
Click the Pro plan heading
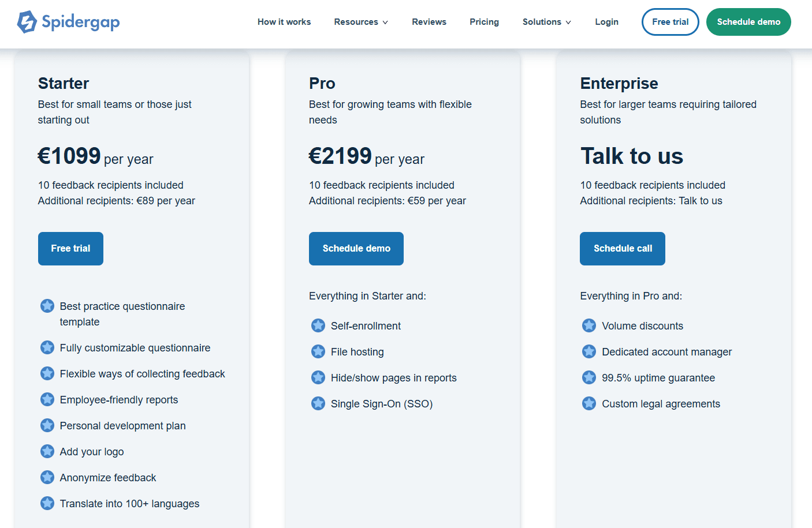(322, 84)
